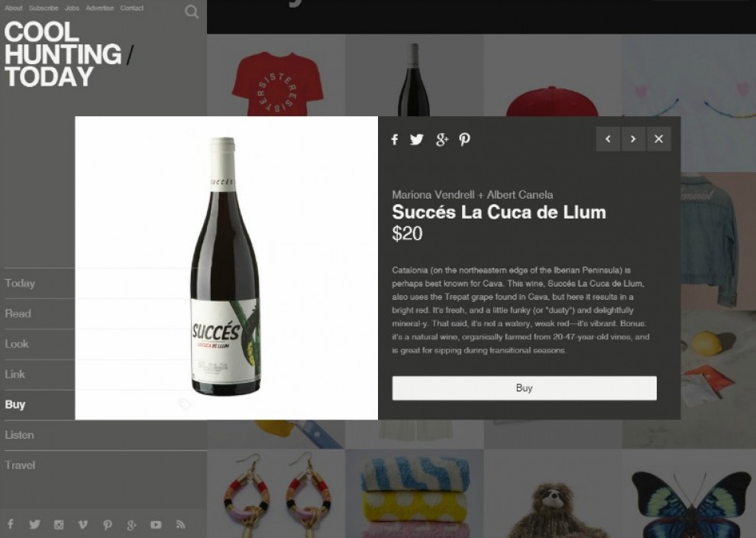Click the Succés wine bottle image
Image resolution: width=756 pixels, height=538 pixels.
point(225,267)
